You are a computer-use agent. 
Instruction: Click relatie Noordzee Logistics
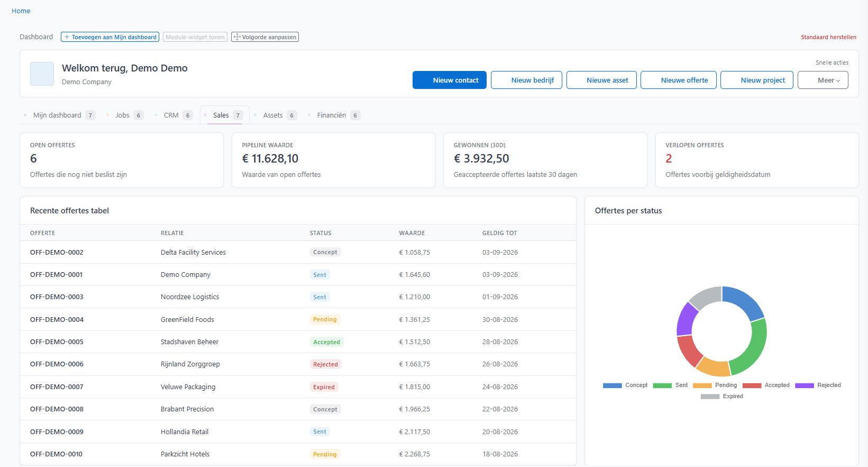(x=190, y=297)
